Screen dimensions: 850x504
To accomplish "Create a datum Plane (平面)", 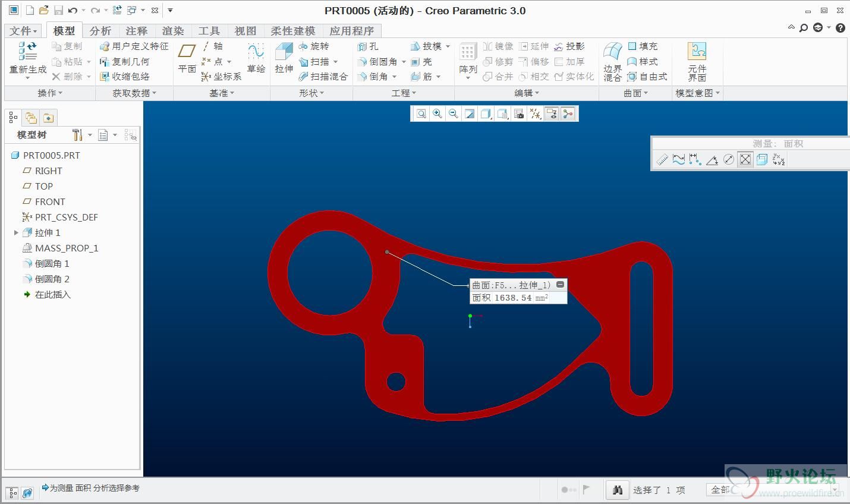I will (x=187, y=58).
